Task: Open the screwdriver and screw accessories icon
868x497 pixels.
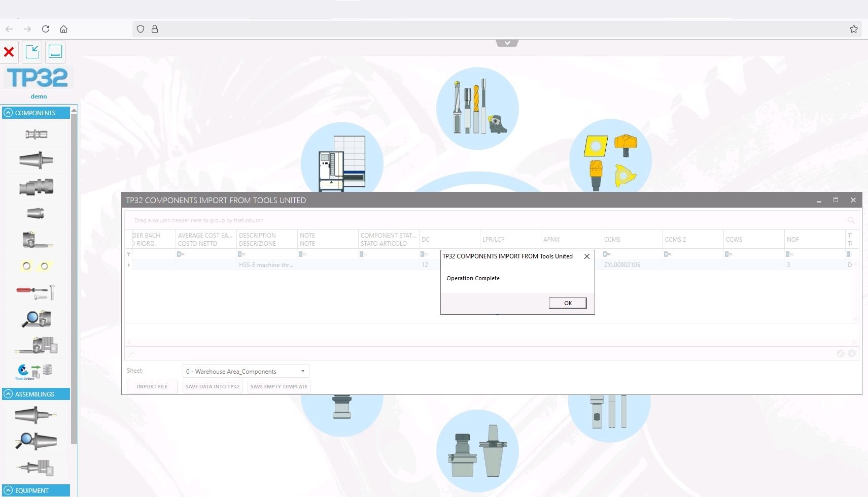Action: pyautogui.click(x=36, y=292)
